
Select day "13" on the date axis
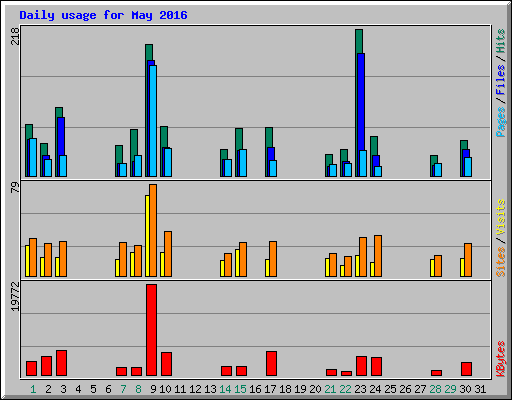coord(210,389)
